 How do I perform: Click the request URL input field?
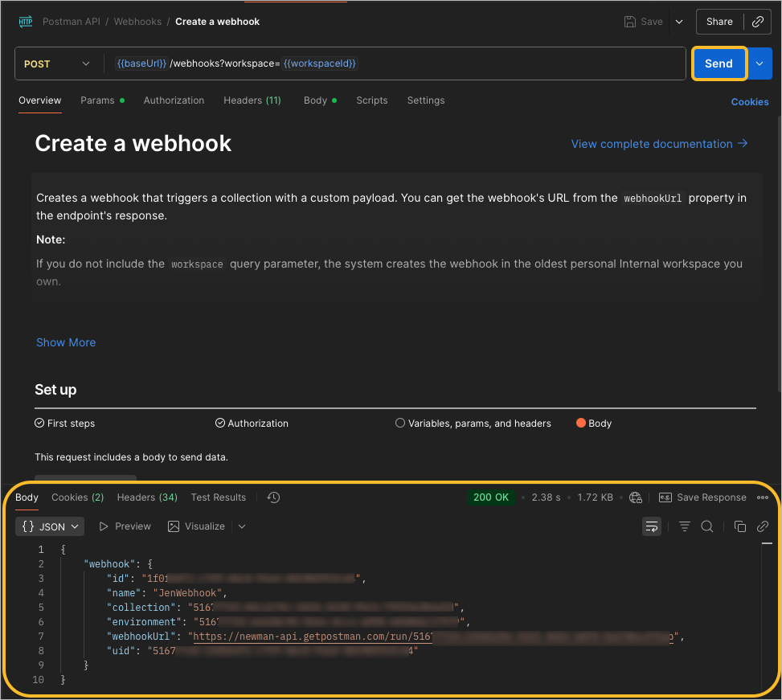394,63
